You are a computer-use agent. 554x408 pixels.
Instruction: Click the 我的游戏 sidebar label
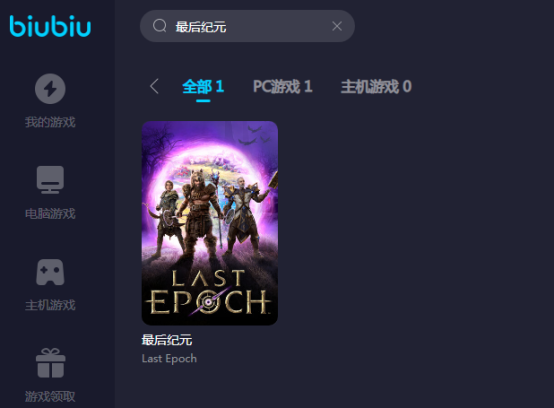pos(50,122)
